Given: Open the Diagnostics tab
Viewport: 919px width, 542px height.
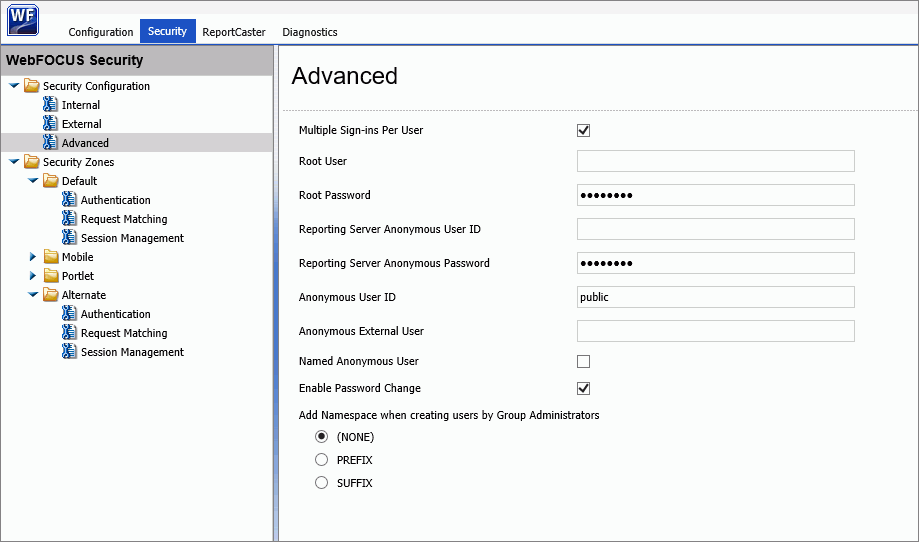Looking at the screenshot, I should click(309, 32).
